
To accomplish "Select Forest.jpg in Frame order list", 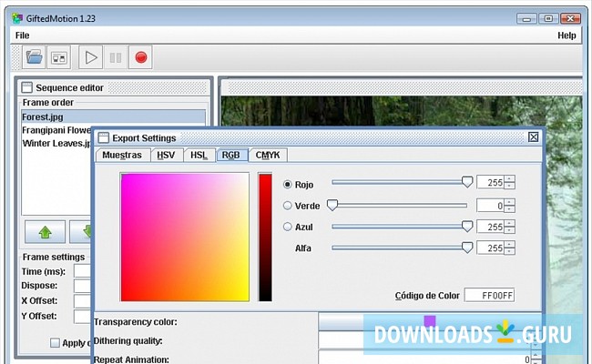I will (113, 116).
